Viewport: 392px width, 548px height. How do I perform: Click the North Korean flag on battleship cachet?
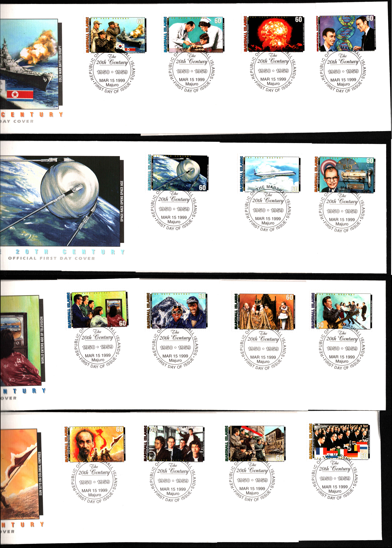(x=20, y=94)
